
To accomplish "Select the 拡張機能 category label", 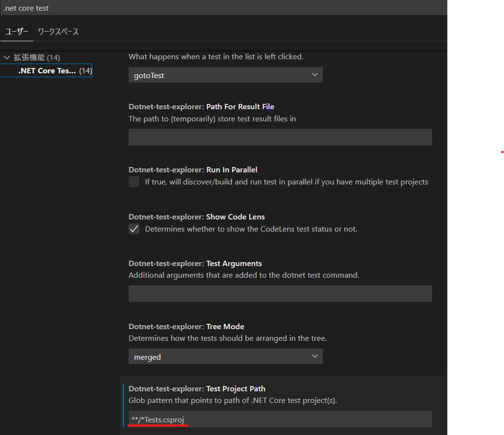I will coord(29,57).
